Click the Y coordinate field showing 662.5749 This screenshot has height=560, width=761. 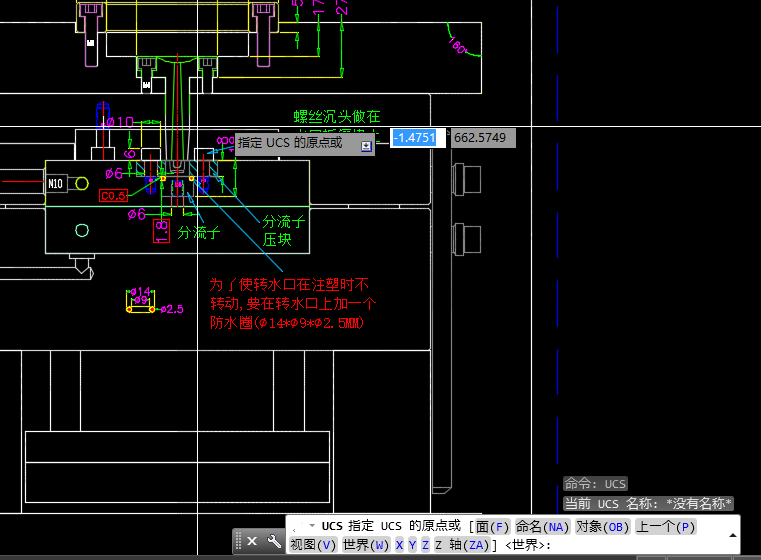pos(482,138)
